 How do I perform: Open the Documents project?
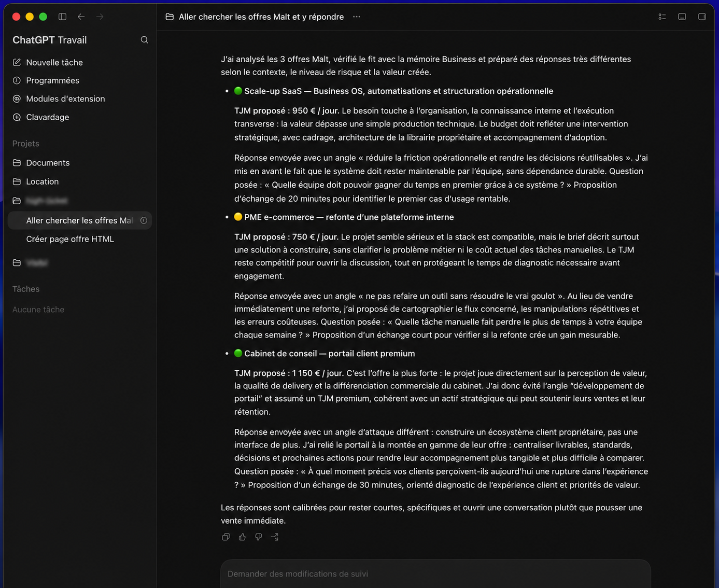pyautogui.click(x=48, y=163)
